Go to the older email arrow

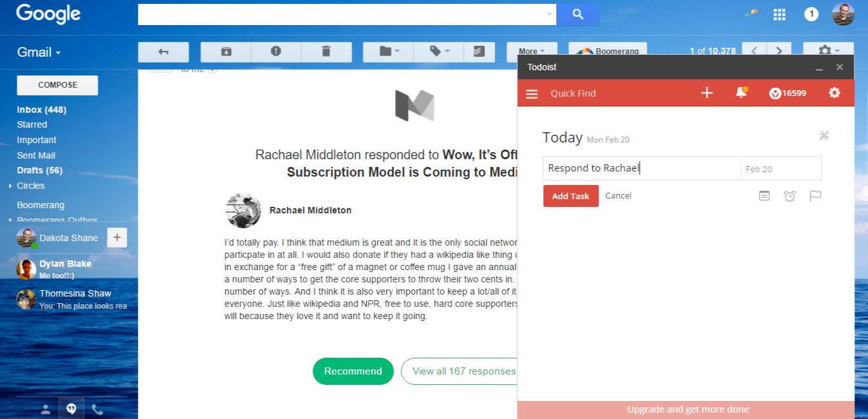[x=779, y=52]
